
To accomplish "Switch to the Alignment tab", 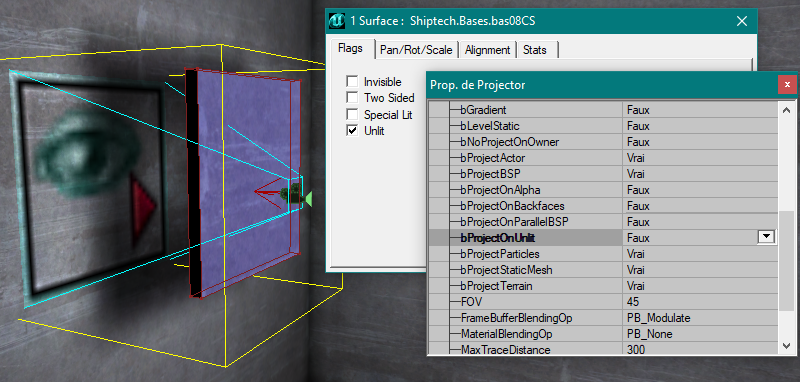I will (x=487, y=50).
